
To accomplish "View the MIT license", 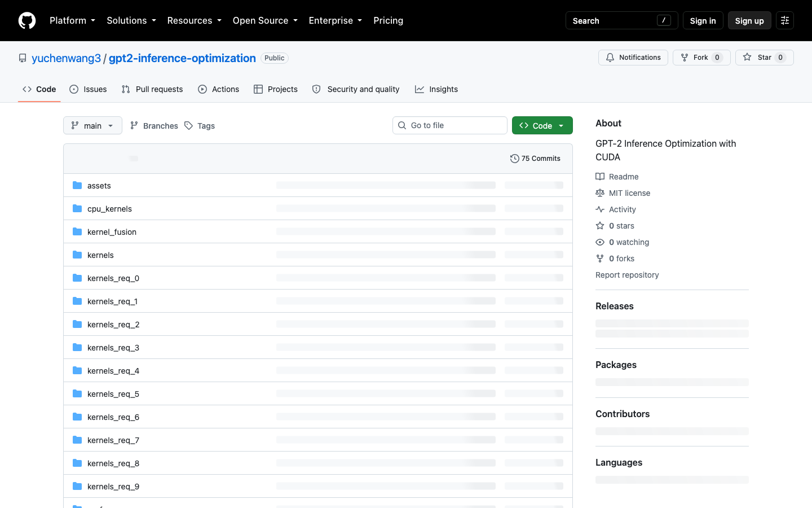I will [623, 193].
